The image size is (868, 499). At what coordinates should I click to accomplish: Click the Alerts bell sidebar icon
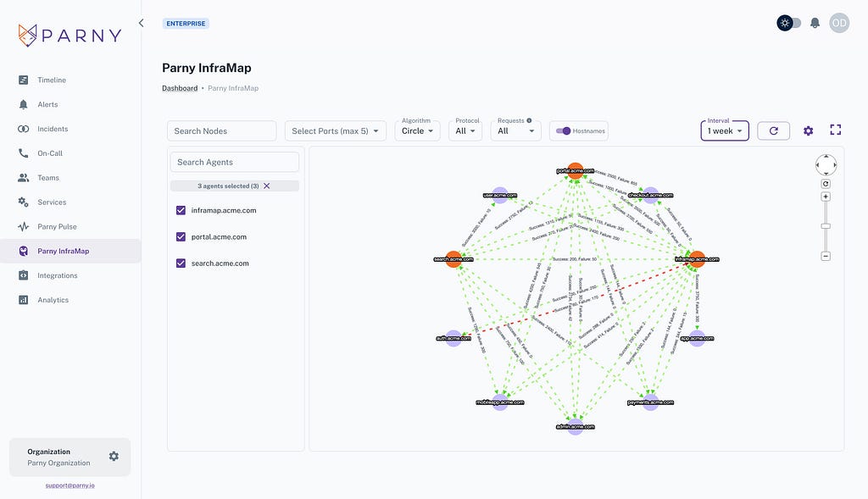23,104
